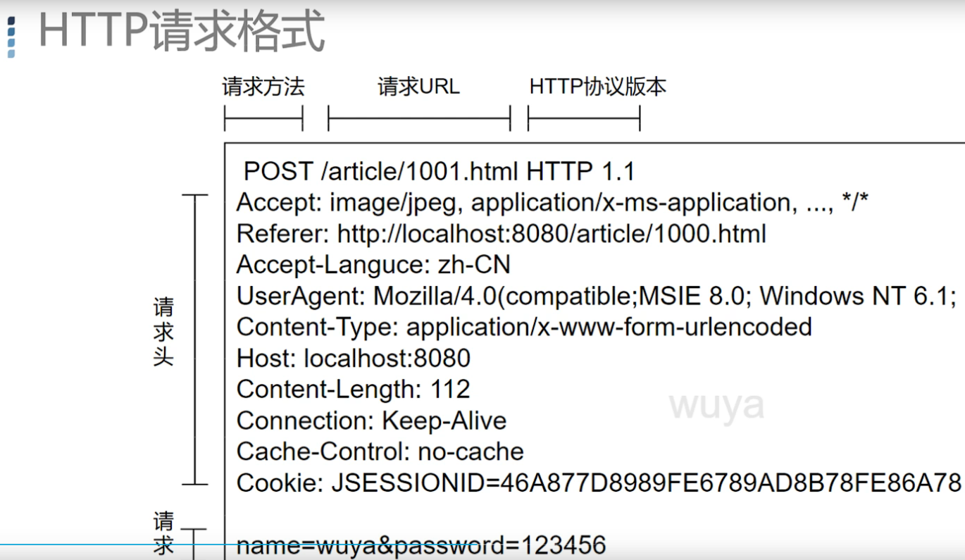Click the vertical "请求头" label
This screenshot has width=965, height=560.
coord(163,331)
